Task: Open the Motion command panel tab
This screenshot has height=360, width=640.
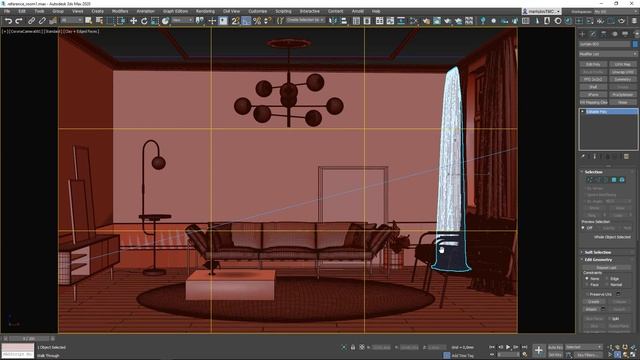Action: 614,34
